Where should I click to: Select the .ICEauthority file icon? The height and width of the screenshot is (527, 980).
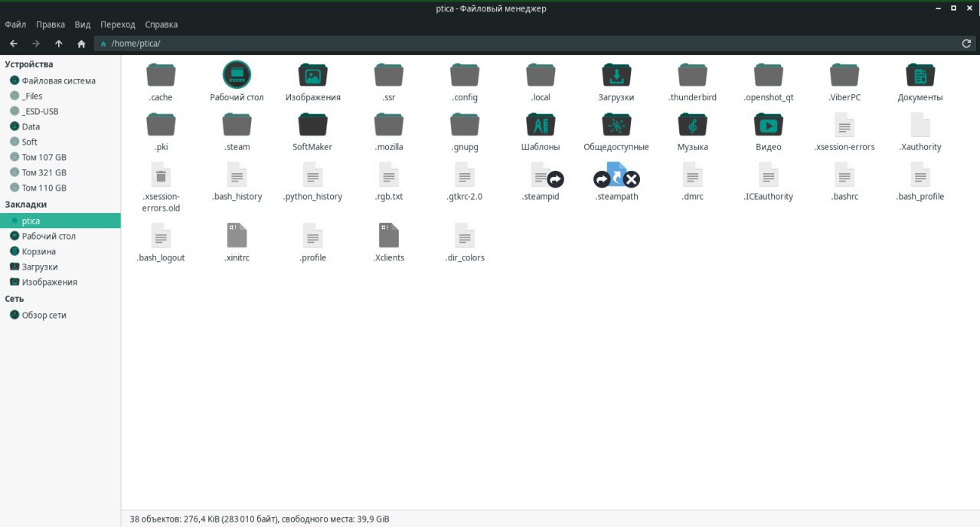pyautogui.click(x=768, y=174)
